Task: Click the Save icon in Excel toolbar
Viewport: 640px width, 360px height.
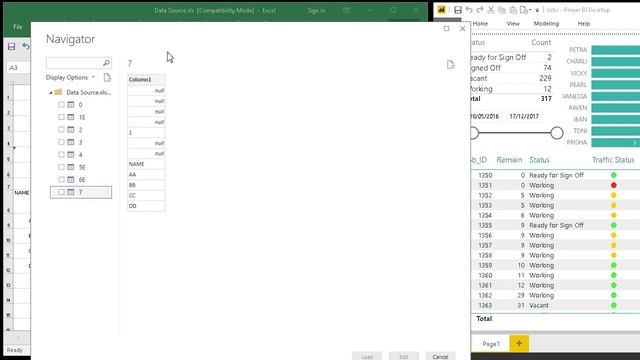Action: click(x=11, y=47)
